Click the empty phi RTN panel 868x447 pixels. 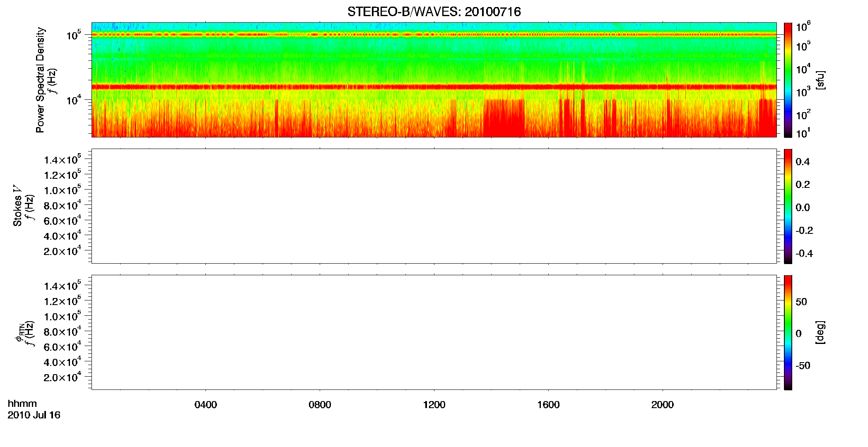pyautogui.click(x=434, y=332)
